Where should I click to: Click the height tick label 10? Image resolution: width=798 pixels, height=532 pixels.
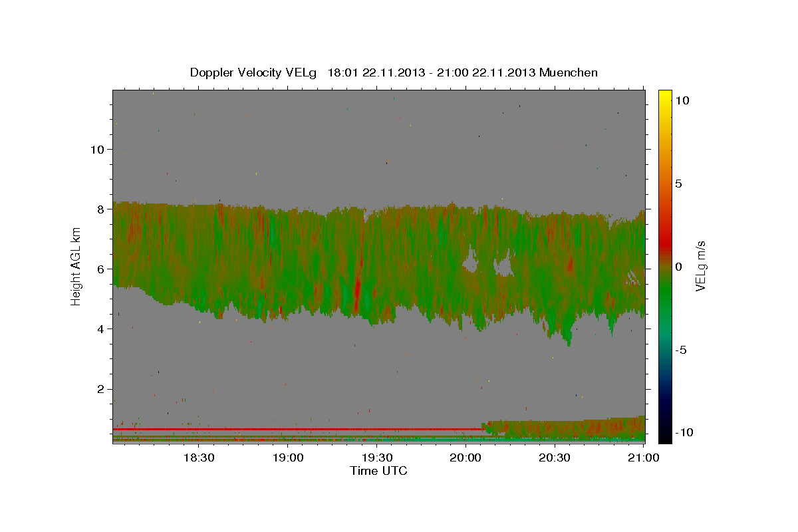pos(97,149)
